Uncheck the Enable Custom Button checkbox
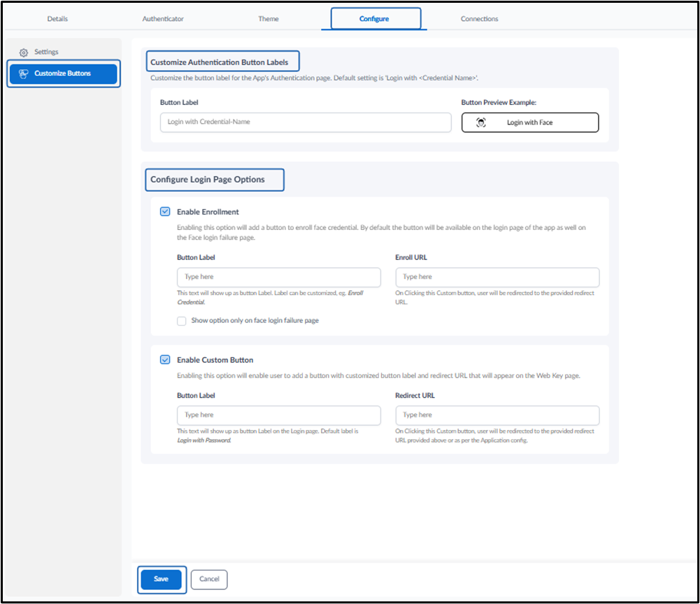This screenshot has width=700, height=604. 165,360
